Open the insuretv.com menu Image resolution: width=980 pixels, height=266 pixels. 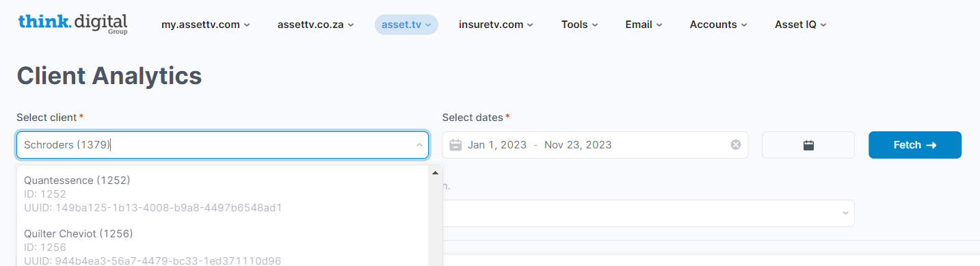(496, 25)
